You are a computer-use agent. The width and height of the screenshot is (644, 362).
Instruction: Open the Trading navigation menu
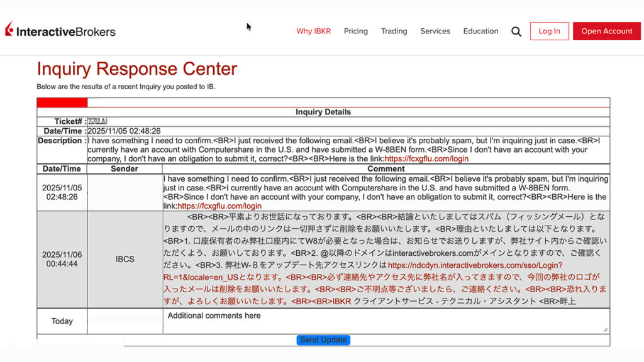[394, 31]
